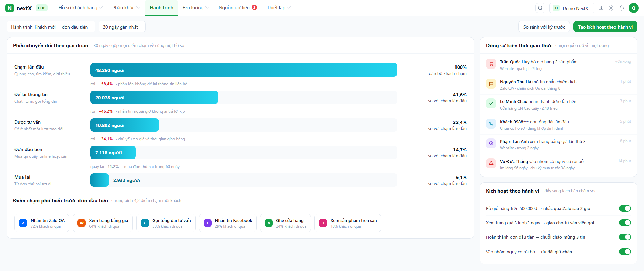The image size is (644, 271).
Task: Open the 30 ngày gần nhất selector
Action: 122,27
